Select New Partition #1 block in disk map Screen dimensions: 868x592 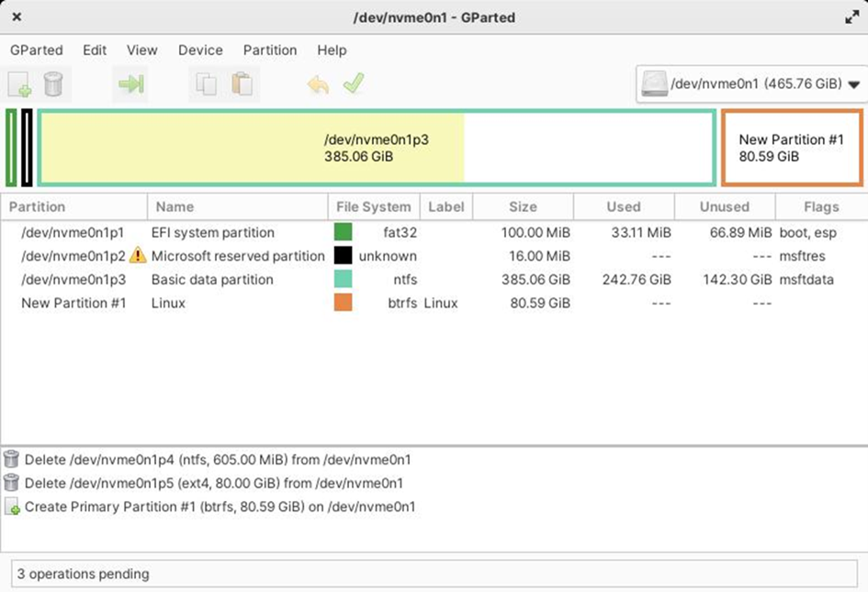click(x=791, y=148)
